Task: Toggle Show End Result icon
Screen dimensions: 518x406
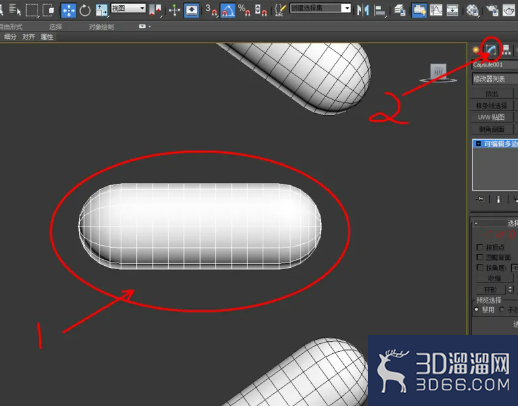Action: 498,199
